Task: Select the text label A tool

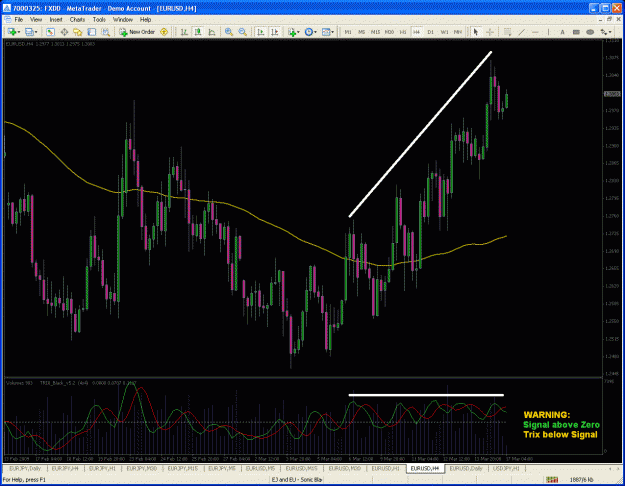Action: (562, 32)
